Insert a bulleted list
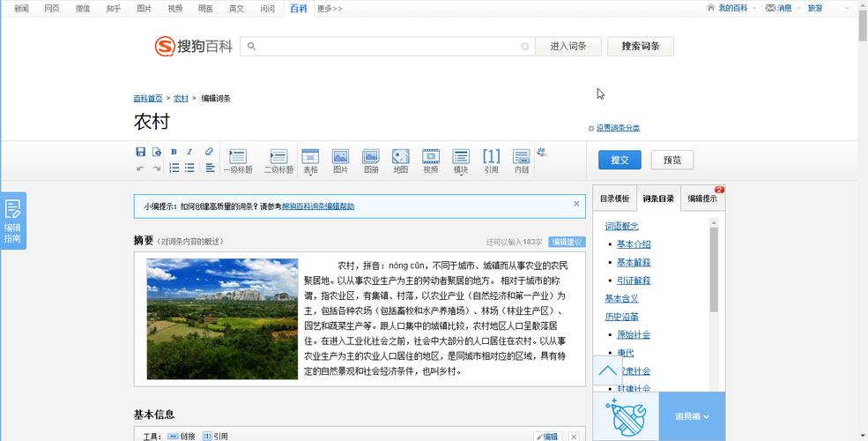Image resolution: width=868 pixels, height=441 pixels. point(189,168)
